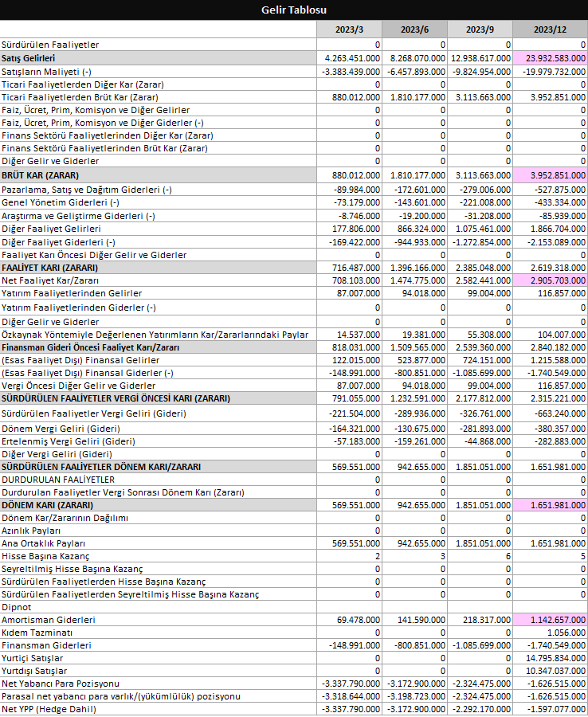Viewport: 588px width, 717px height.
Task: Click Pazarlama, Satış ve Dağıtım Giderleri label
Action: tap(87, 190)
